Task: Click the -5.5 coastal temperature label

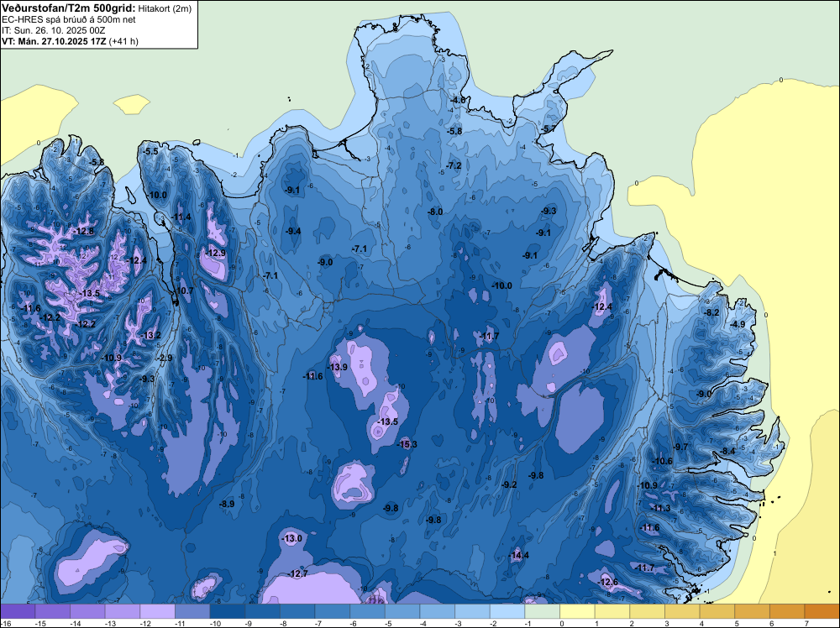Action: pyautogui.click(x=150, y=151)
